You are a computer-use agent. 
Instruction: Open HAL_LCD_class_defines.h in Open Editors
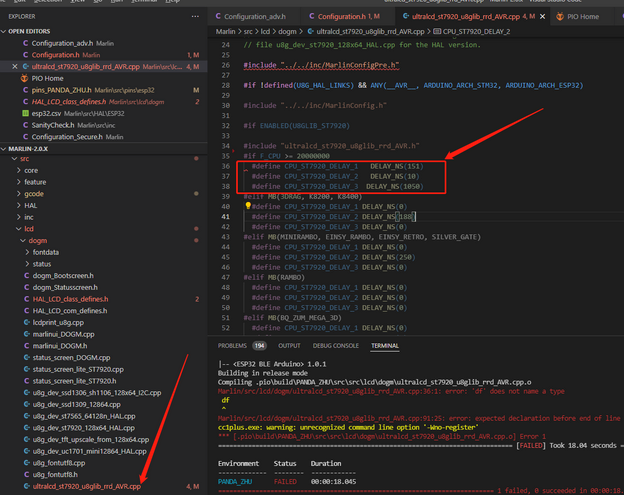[x=68, y=101]
